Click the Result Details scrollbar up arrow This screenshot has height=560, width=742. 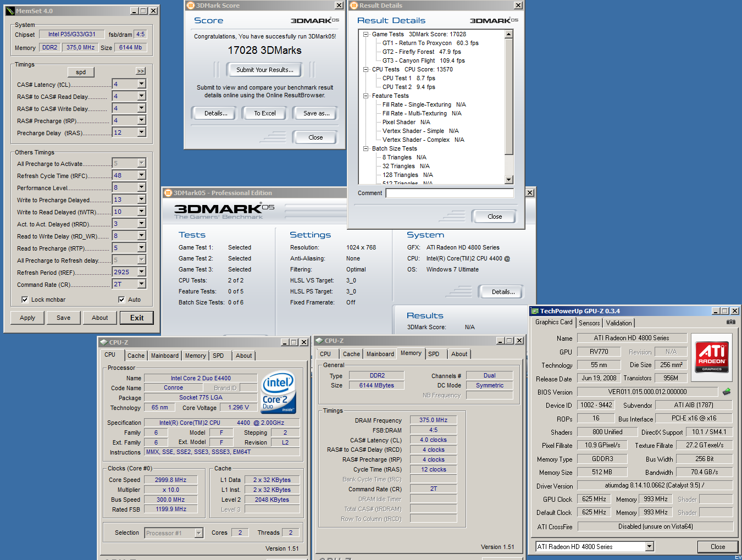pos(508,35)
